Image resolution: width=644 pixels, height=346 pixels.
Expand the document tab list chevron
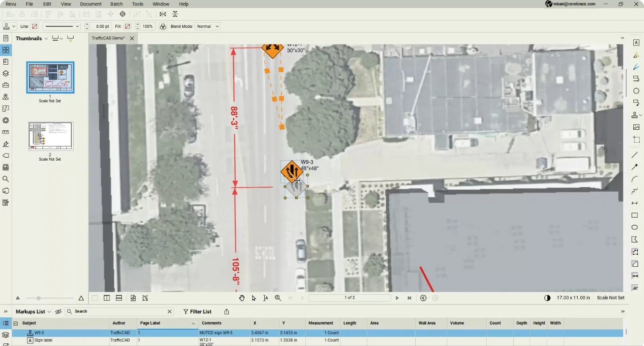[x=623, y=39]
